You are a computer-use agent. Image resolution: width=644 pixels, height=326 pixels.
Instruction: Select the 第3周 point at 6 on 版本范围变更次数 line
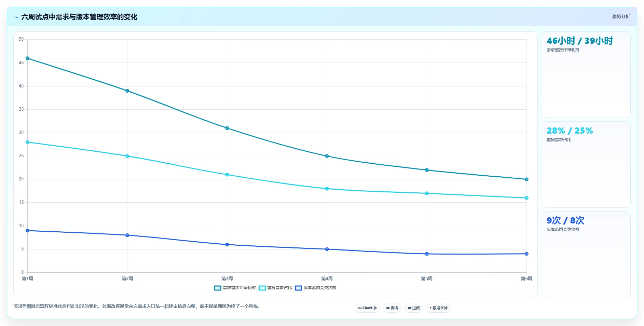click(227, 245)
